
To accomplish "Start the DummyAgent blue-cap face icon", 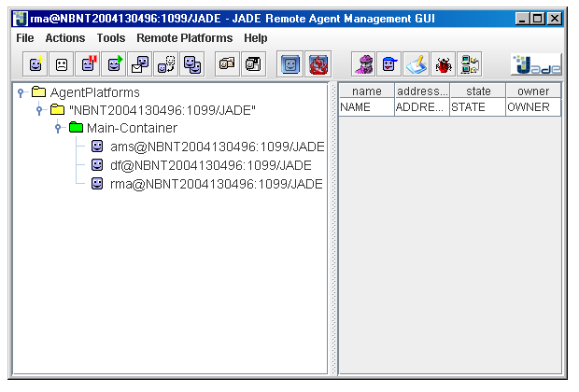I will [x=389, y=64].
